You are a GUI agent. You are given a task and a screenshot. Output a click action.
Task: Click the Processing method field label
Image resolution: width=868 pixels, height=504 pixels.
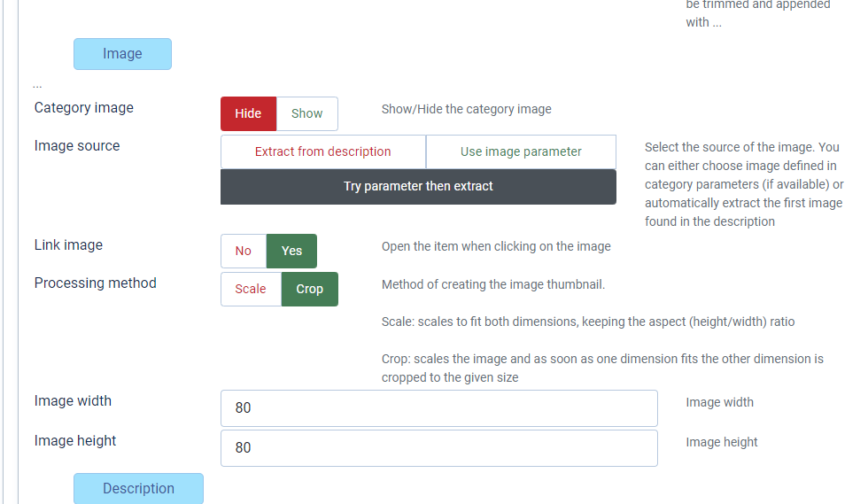pos(96,283)
